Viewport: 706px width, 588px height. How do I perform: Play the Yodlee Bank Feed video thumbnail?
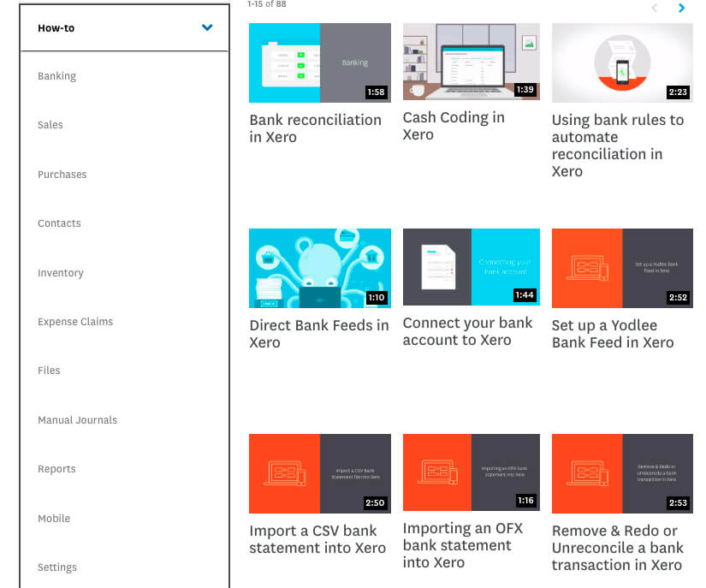coord(622,268)
